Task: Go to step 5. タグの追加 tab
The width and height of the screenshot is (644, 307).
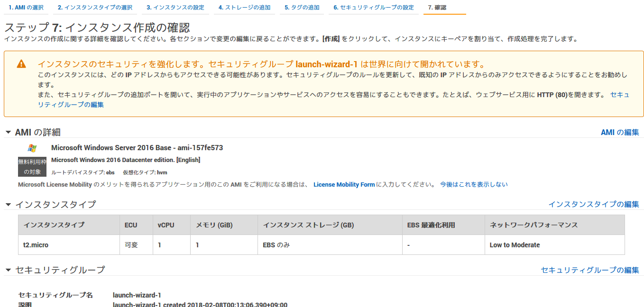Action: 302,8
